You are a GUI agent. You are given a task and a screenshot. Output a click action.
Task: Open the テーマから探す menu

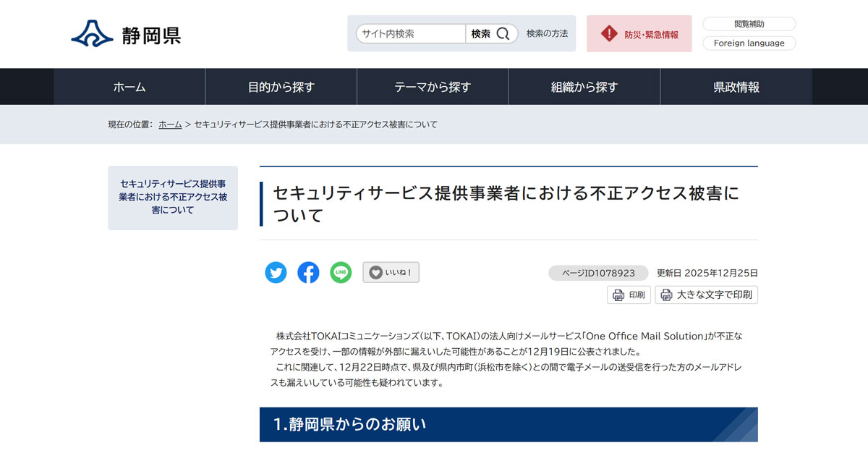(433, 86)
